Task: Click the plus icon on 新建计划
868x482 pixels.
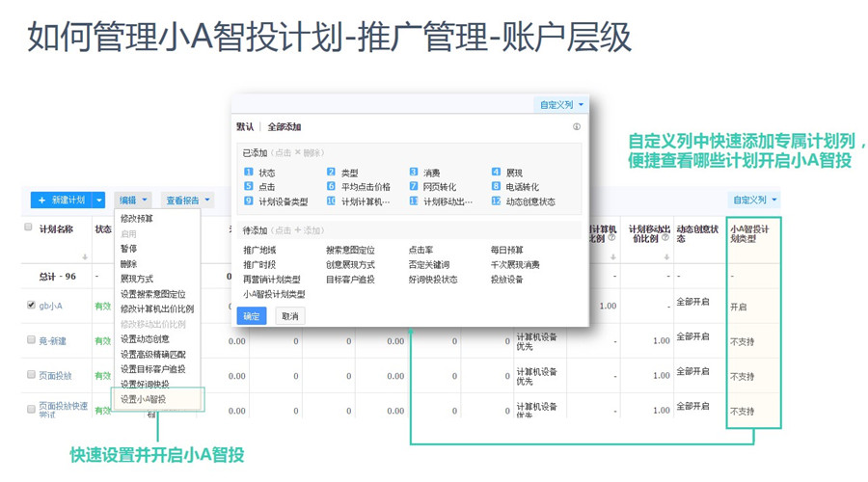Action: tap(41, 201)
